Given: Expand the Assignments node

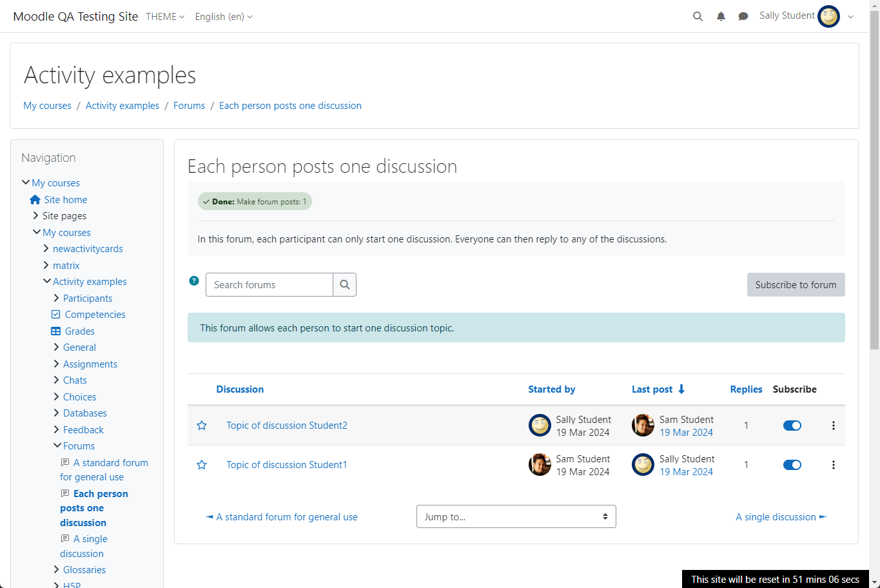Looking at the screenshot, I should coord(57,364).
